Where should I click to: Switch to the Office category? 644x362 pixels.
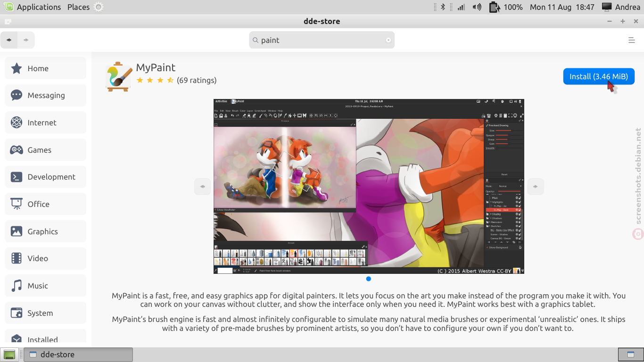[45, 204]
